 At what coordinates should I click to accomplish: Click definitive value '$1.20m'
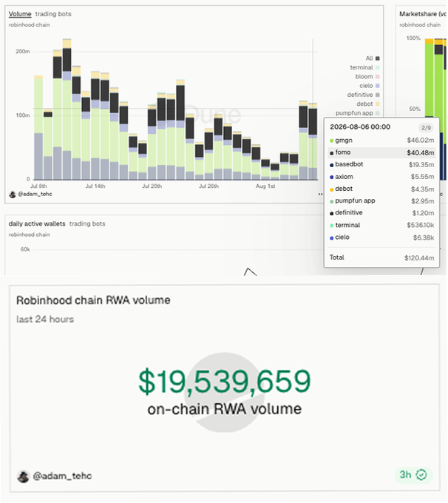[x=423, y=213]
